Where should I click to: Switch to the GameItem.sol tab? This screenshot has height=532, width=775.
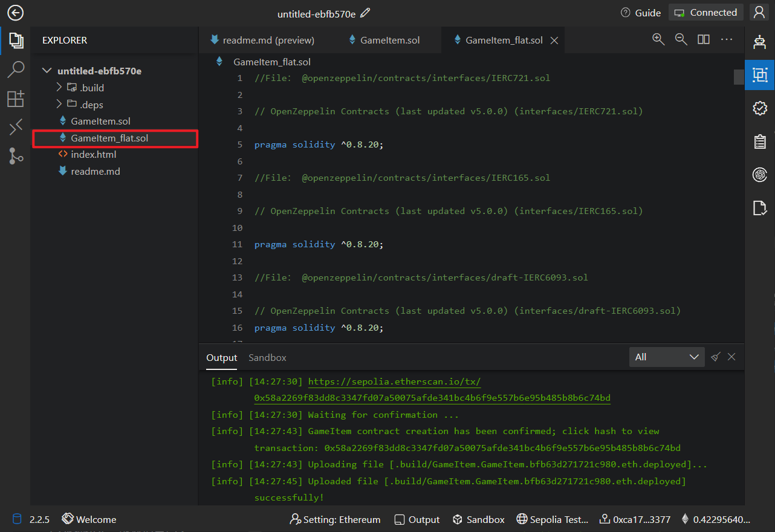(x=389, y=41)
